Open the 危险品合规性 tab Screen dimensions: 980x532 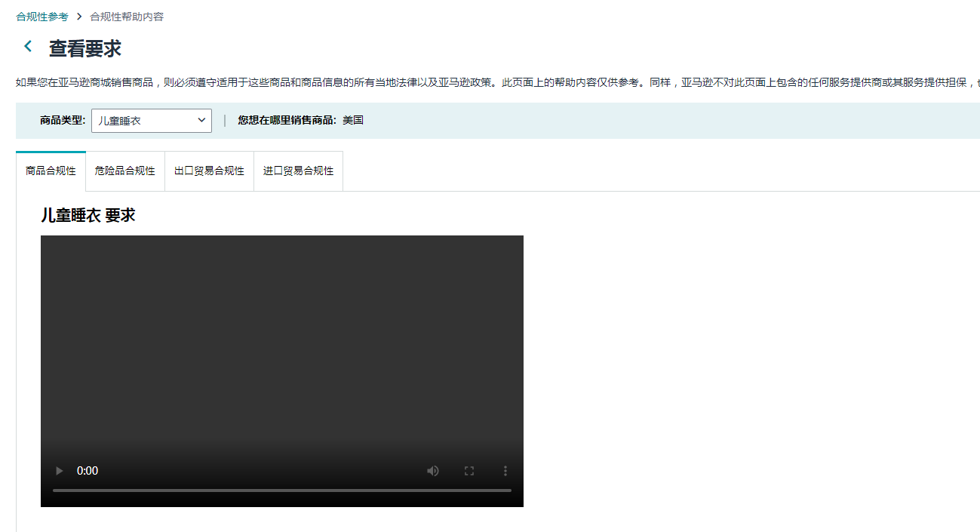124,171
